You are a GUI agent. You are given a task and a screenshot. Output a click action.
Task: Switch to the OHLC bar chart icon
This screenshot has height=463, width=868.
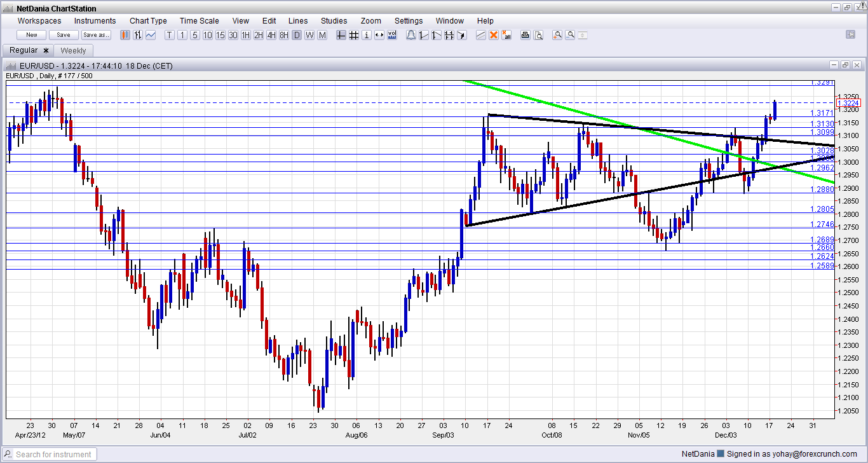(138, 35)
